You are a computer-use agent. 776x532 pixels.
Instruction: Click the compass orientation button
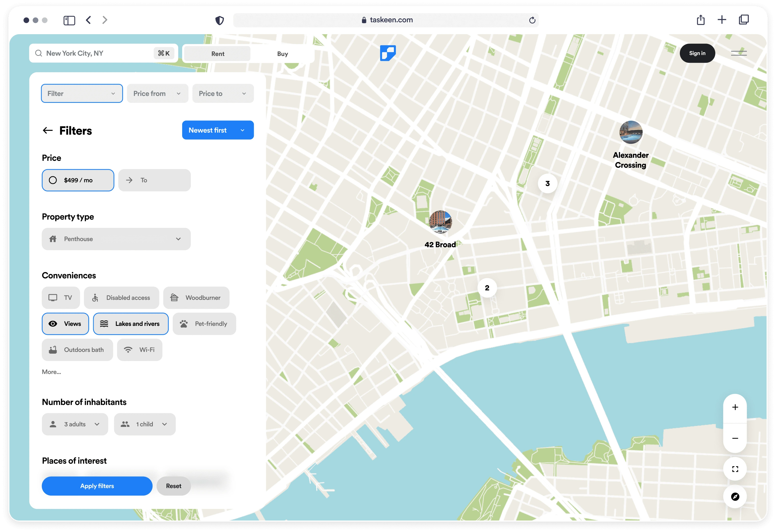point(735,497)
